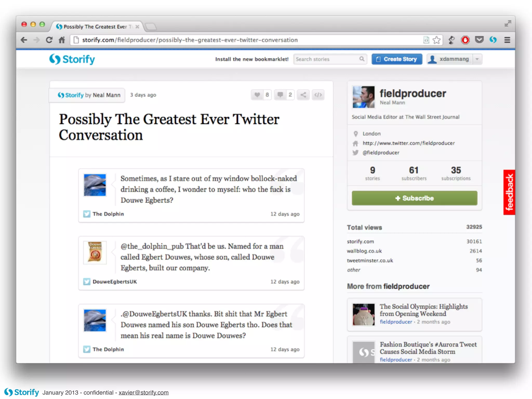Click the Twitter bird icon next to @fieldproducer
532x399 pixels.
[355, 152]
